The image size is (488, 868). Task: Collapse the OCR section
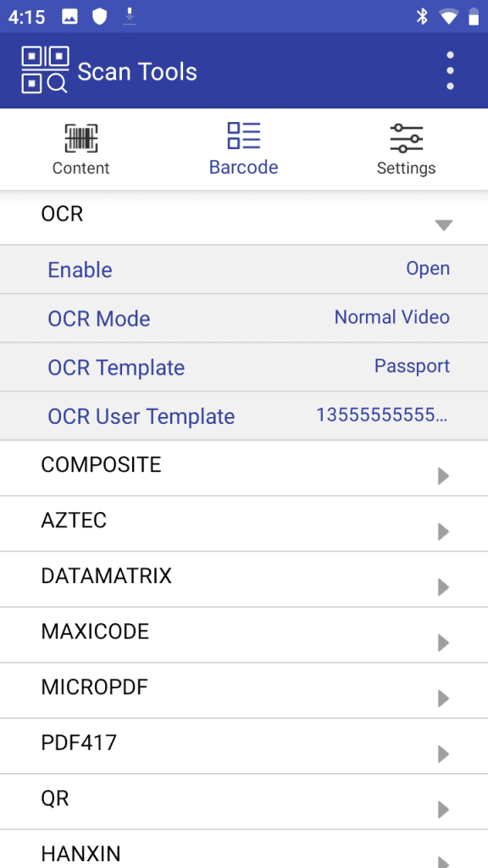tap(443, 225)
